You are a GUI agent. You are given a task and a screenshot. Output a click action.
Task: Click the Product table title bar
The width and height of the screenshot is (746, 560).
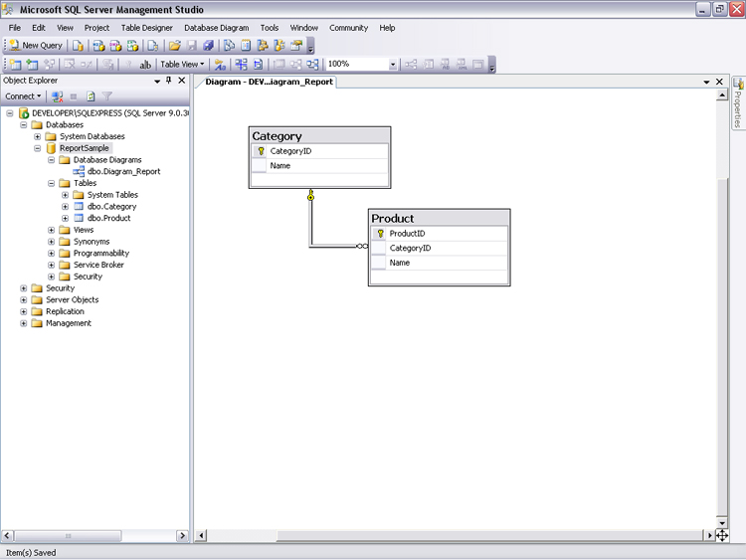click(439, 219)
